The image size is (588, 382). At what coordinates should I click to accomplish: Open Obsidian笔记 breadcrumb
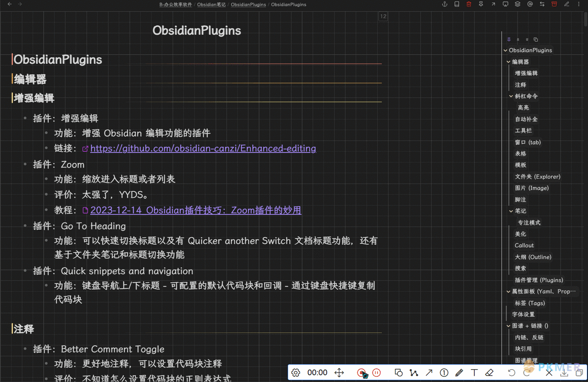point(211,5)
